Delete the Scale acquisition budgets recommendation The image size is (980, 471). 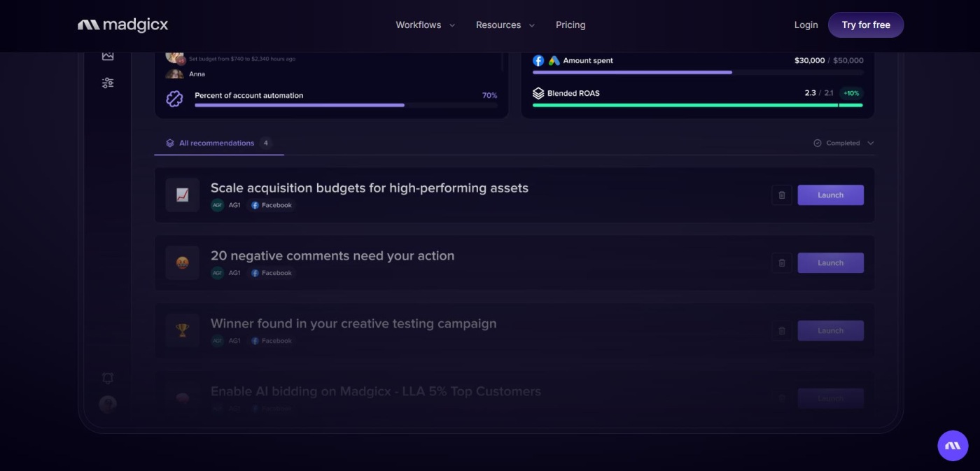pos(782,195)
